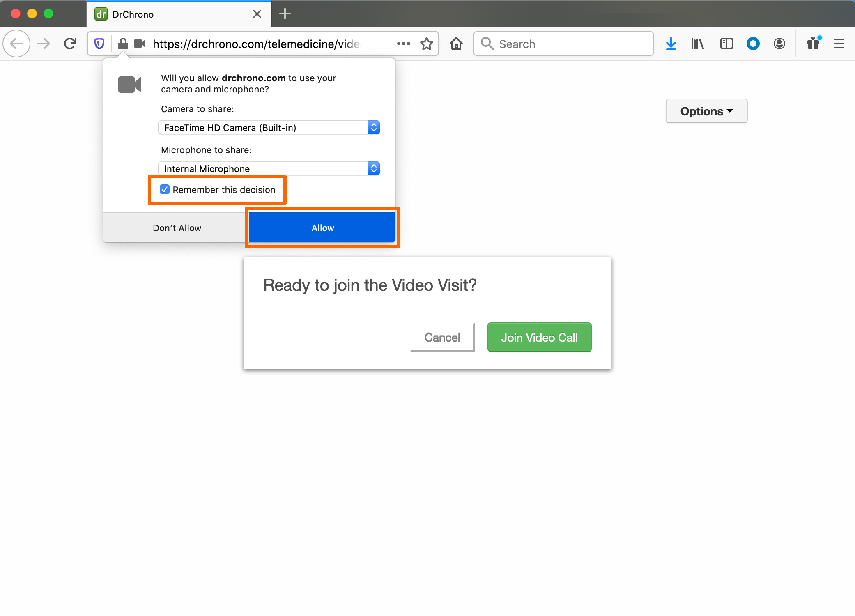Select the DrChrono tab
The height and width of the screenshot is (616, 855).
click(179, 14)
